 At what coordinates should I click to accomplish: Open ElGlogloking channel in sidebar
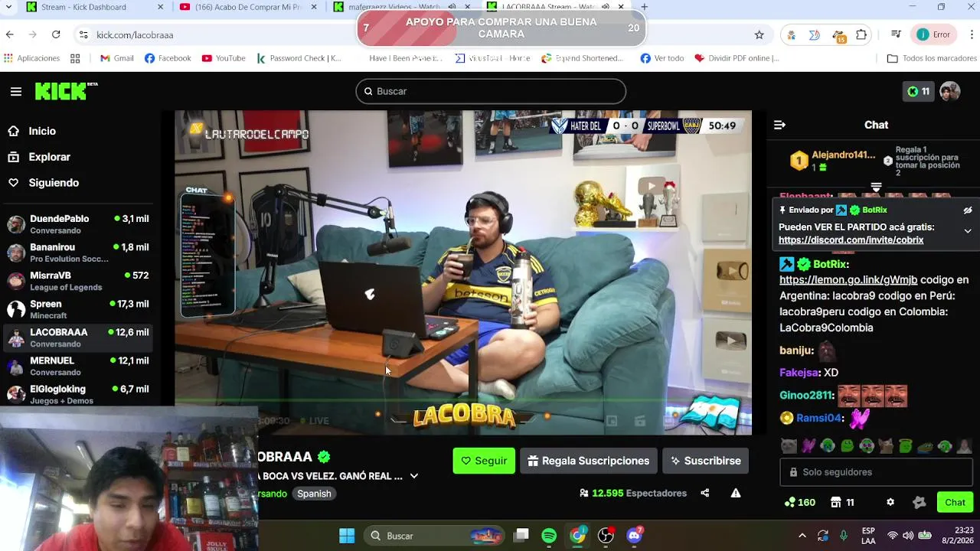coord(78,394)
